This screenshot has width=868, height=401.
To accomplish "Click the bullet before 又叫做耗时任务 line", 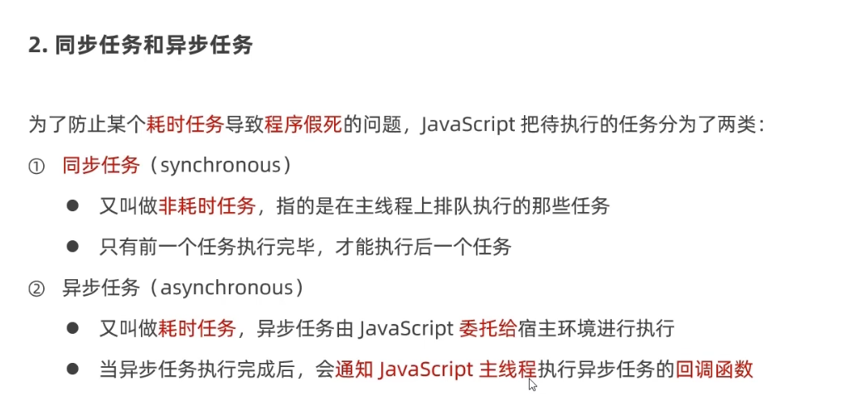I will (x=72, y=329).
